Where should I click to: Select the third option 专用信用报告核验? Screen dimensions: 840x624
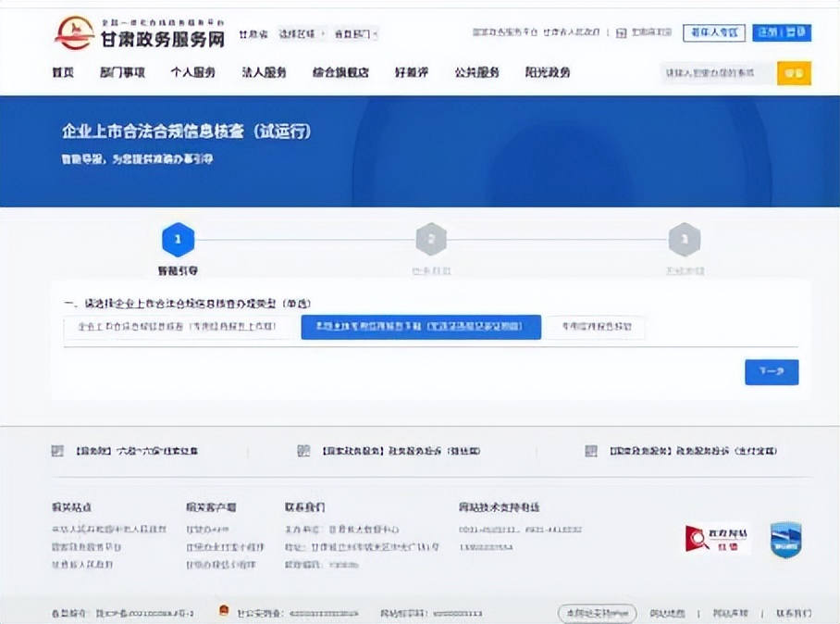click(x=596, y=328)
